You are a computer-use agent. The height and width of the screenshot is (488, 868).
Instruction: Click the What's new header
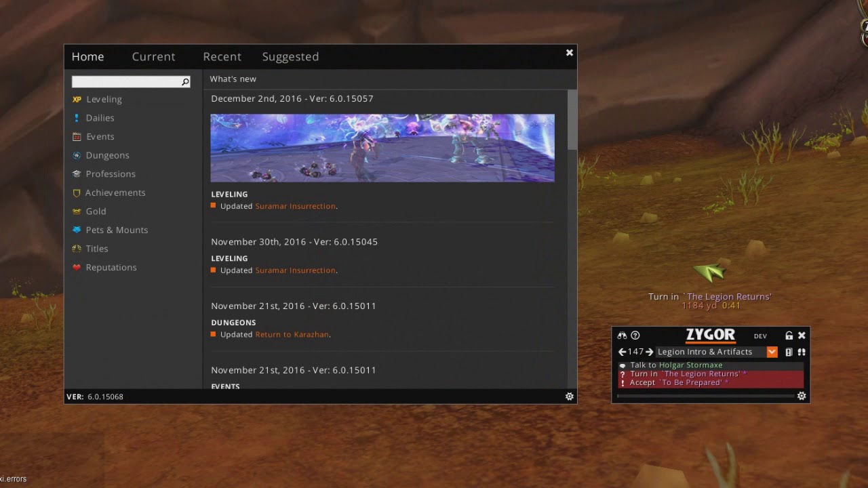[x=233, y=79]
